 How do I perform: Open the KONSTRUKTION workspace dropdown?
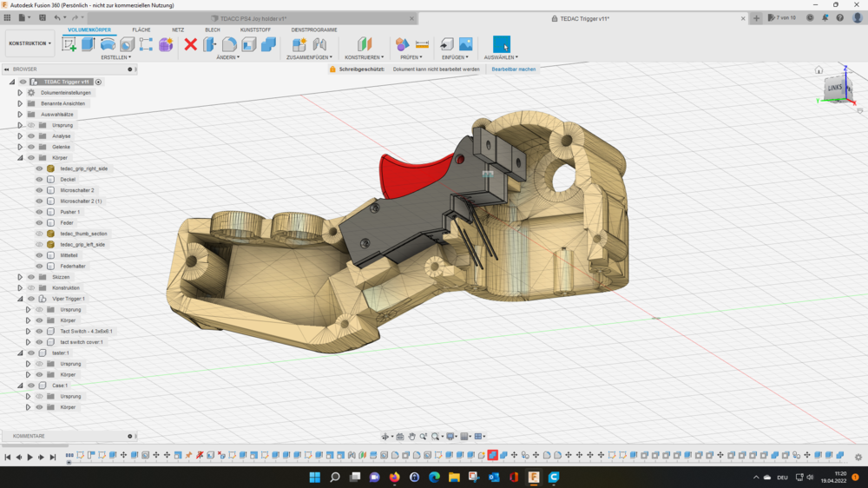coord(30,43)
